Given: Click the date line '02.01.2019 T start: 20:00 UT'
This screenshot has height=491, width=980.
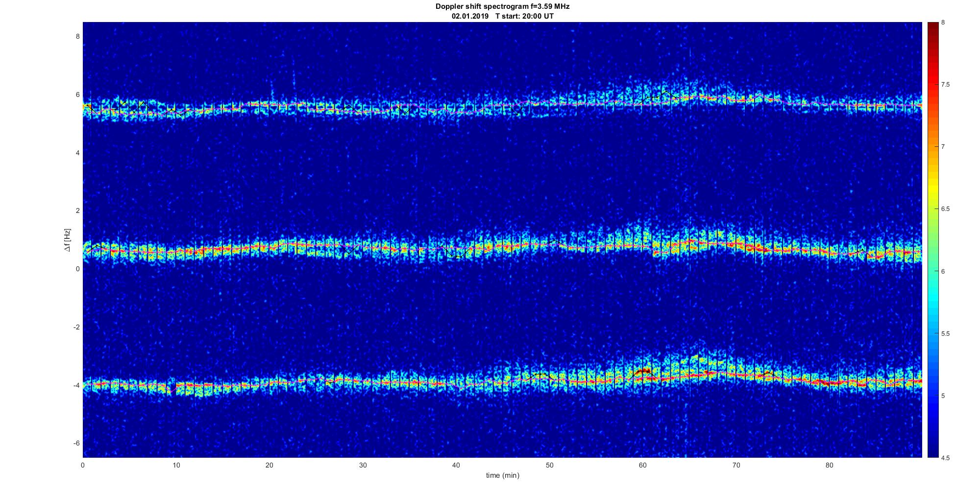Looking at the screenshot, I should click(503, 16).
